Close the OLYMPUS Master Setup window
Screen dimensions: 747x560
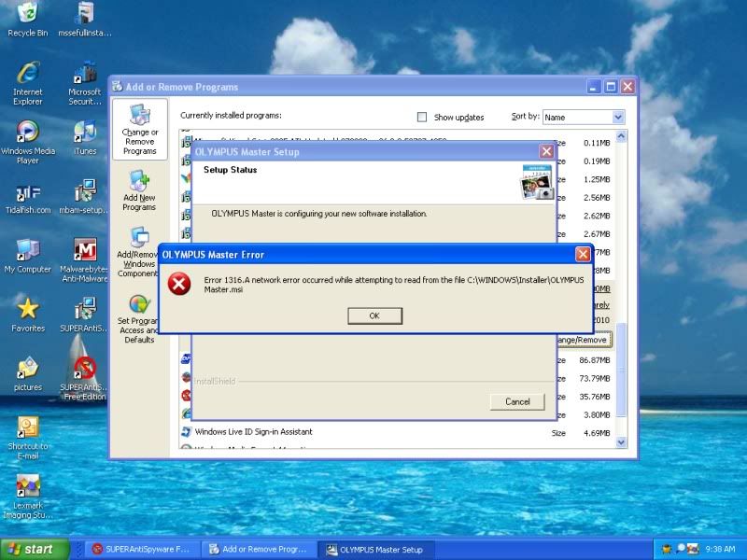click(546, 151)
